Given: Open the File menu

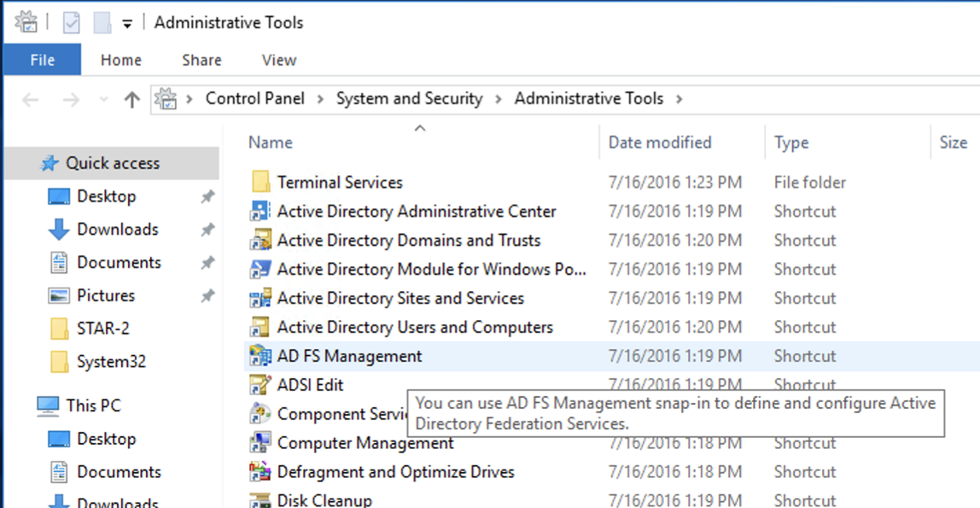Looking at the screenshot, I should (x=42, y=60).
